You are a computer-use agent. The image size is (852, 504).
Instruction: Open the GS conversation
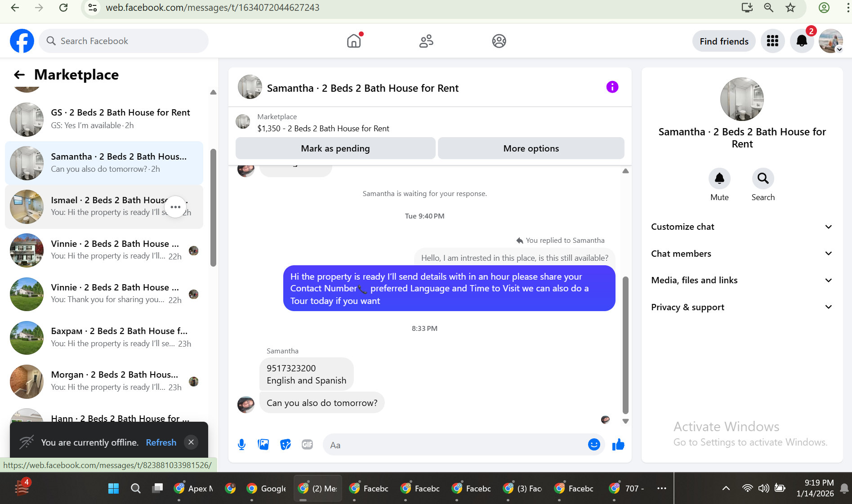[x=104, y=119]
